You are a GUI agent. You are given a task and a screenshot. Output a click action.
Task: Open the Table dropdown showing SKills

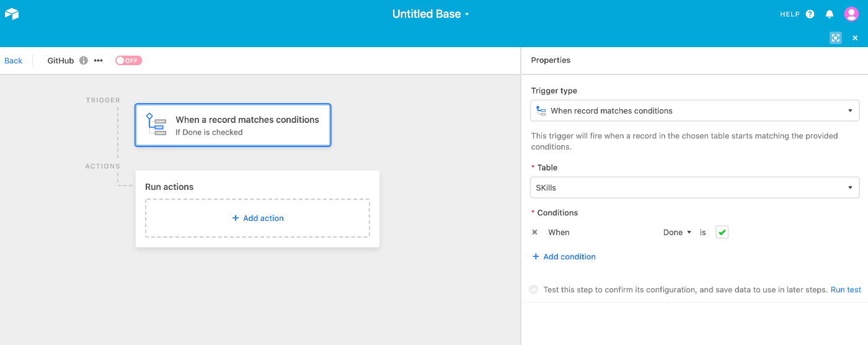pyautogui.click(x=694, y=188)
